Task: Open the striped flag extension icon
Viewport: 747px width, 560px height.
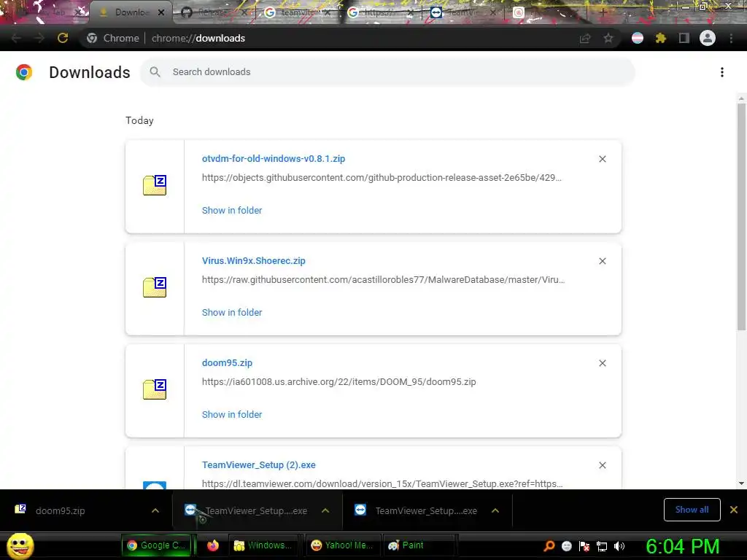Action: (637, 38)
